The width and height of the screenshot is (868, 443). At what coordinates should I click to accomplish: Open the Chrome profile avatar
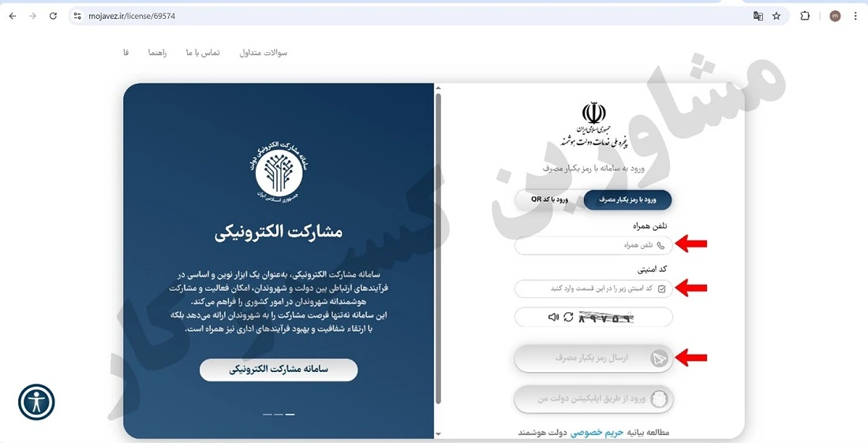pos(835,16)
